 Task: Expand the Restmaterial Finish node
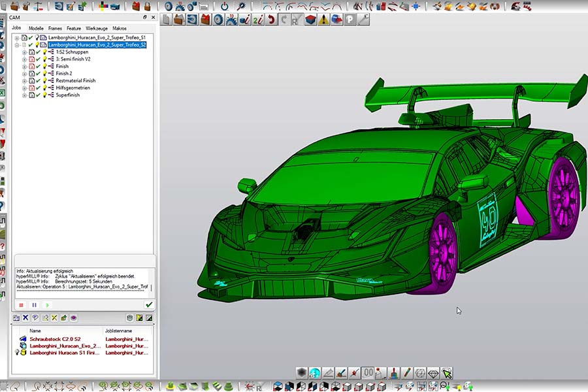[x=24, y=80]
